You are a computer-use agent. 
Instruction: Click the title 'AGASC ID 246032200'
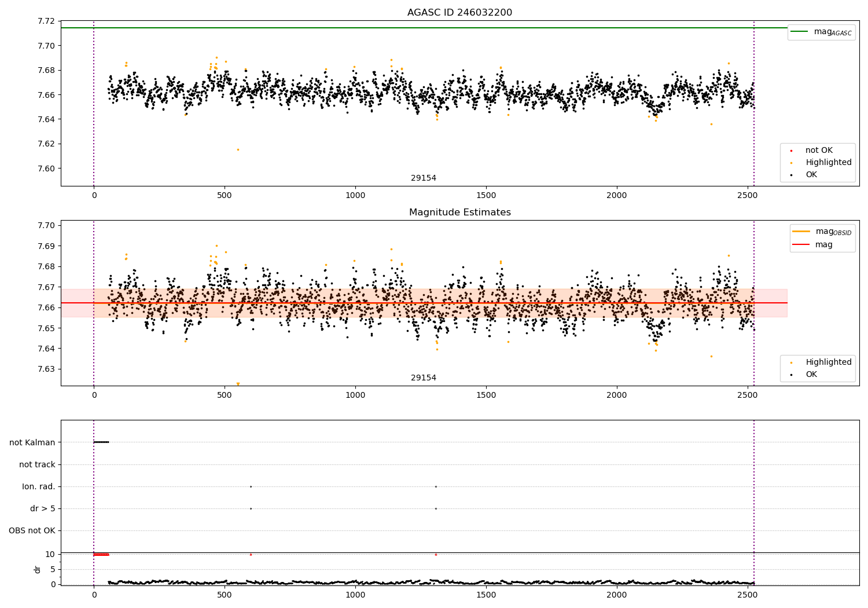coord(459,13)
